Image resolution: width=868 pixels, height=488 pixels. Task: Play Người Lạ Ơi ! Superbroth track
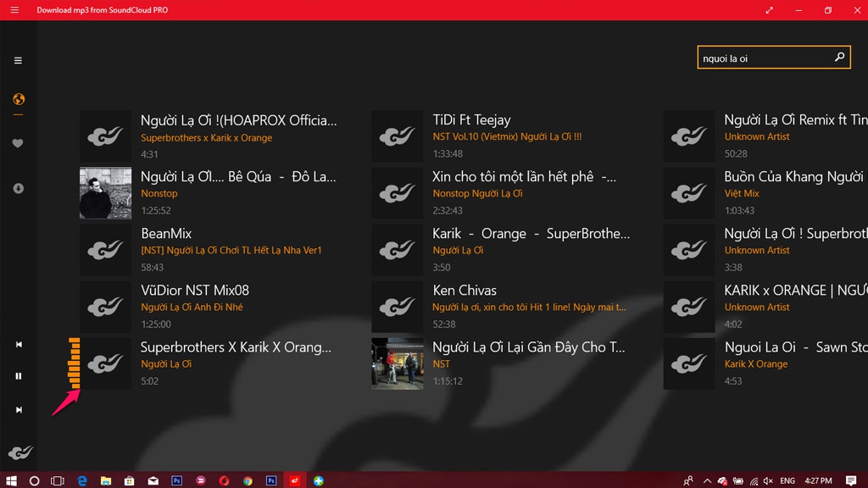796,234
